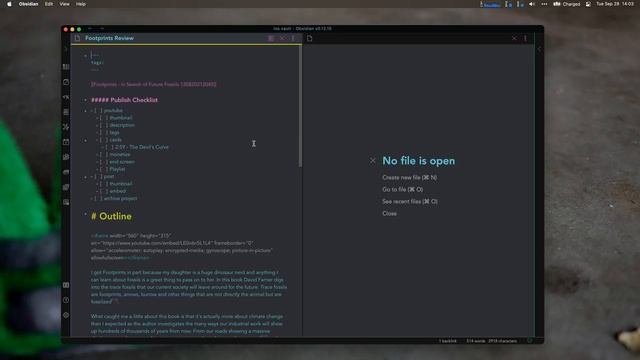640x360 pixels.
Task: Open the settings gear in the left ribbon
Action: tap(66, 315)
